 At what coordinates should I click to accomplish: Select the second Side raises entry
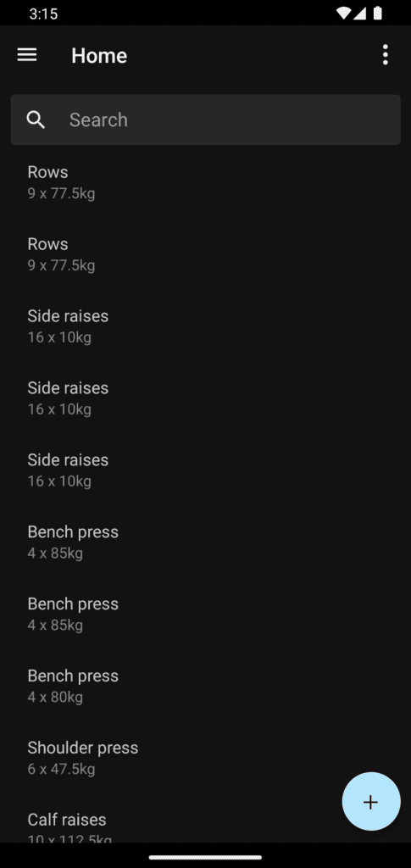[205, 398]
